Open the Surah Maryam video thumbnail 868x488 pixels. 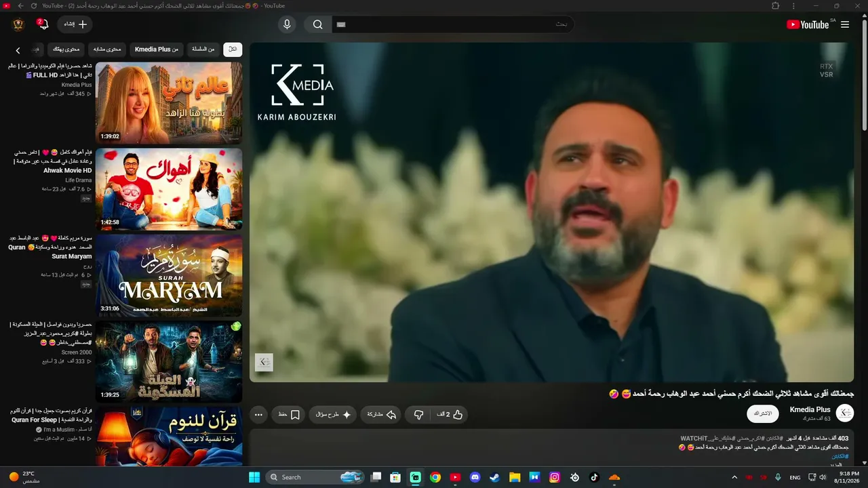click(x=169, y=275)
